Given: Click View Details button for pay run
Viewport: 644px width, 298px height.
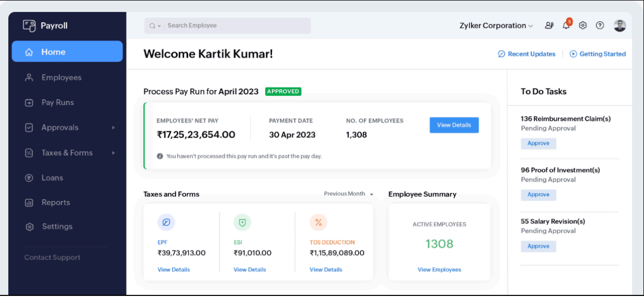Looking at the screenshot, I should pyautogui.click(x=454, y=125).
